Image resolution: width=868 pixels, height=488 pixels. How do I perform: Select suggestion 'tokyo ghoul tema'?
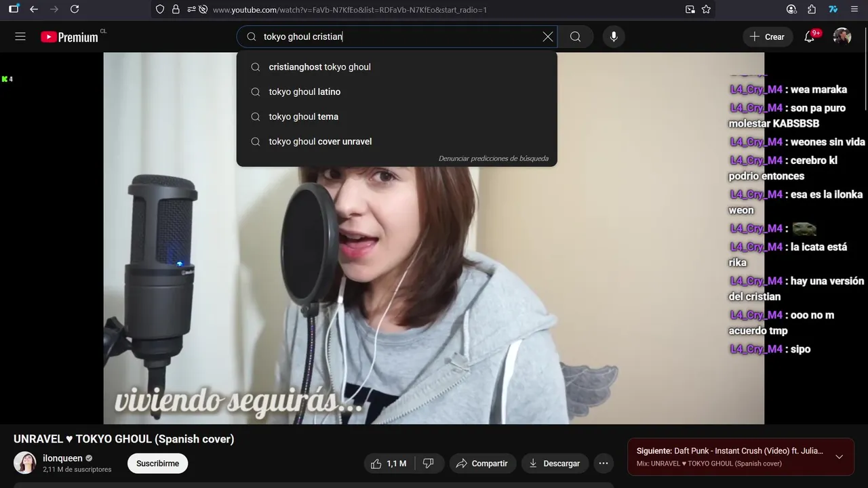(x=397, y=117)
